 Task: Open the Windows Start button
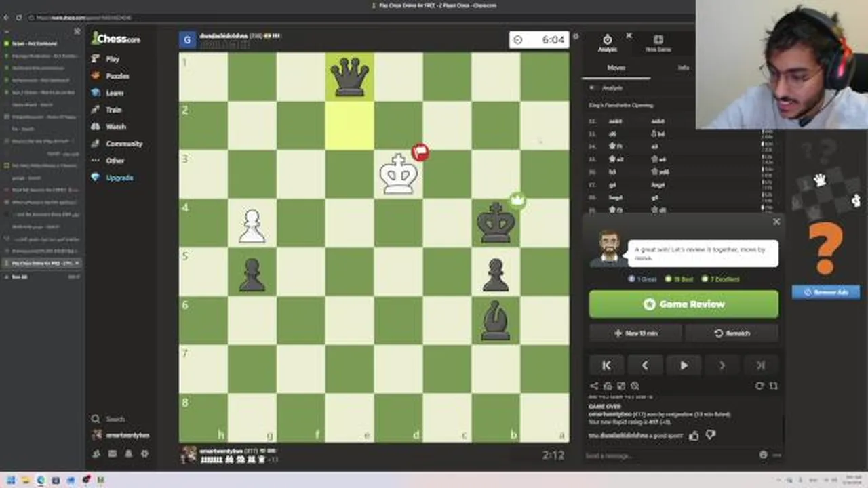coord(11,480)
